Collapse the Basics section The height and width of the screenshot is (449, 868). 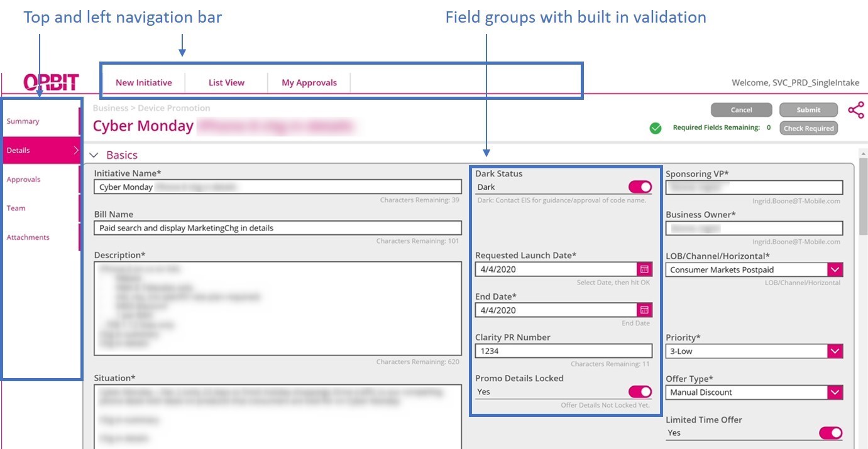pos(94,155)
